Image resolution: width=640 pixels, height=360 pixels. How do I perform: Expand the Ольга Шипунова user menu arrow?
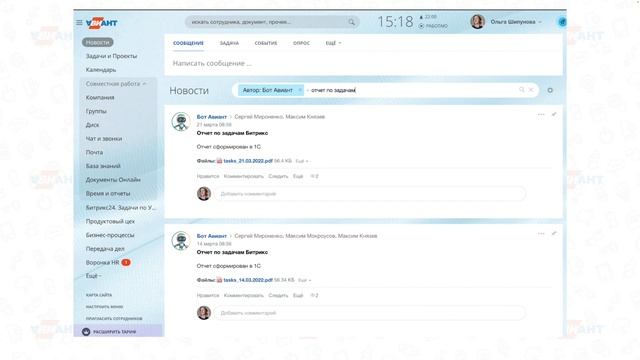(540, 22)
